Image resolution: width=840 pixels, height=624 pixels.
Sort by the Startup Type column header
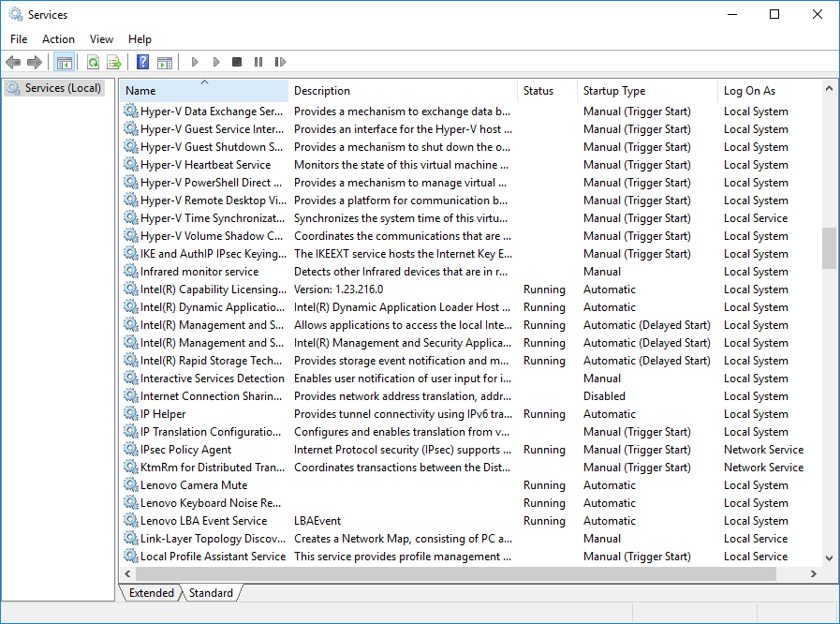(x=613, y=91)
